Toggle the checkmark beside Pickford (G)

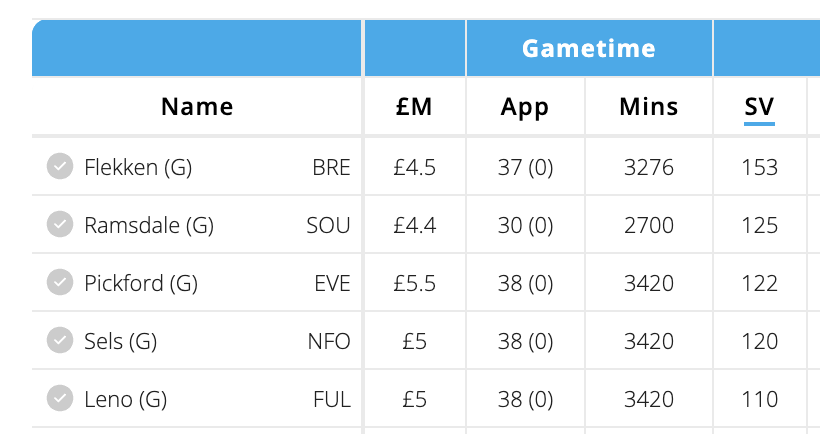point(60,283)
